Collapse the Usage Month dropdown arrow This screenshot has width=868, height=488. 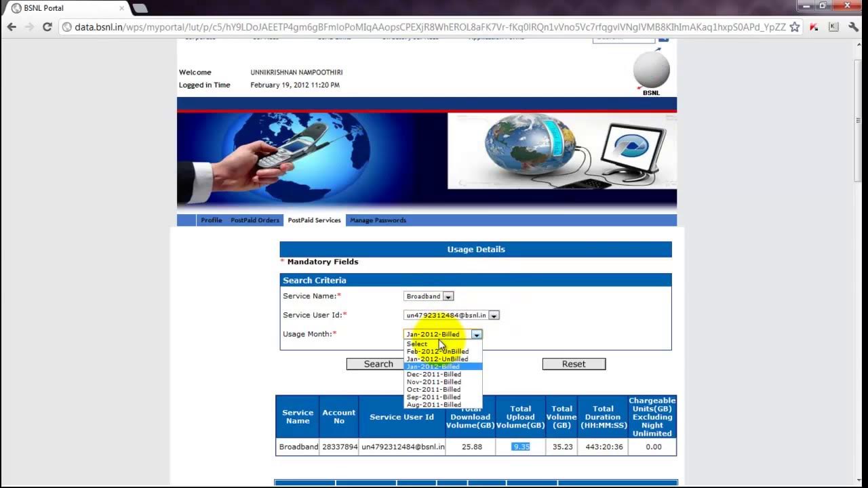pyautogui.click(x=477, y=334)
